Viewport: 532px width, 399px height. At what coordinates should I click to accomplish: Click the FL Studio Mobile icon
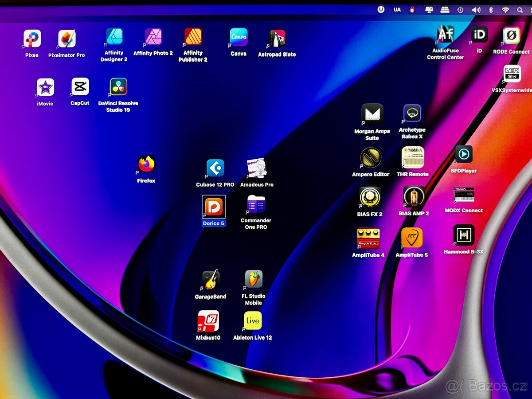point(254,279)
